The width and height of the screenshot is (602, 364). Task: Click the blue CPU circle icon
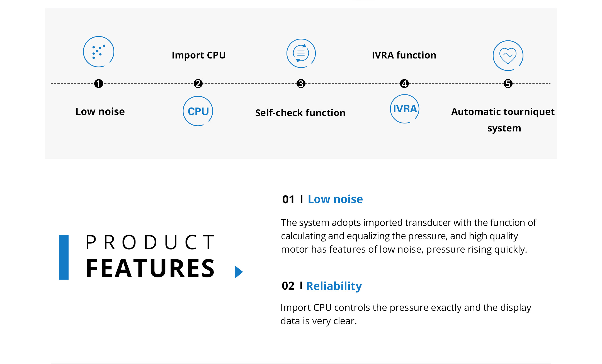point(198,111)
